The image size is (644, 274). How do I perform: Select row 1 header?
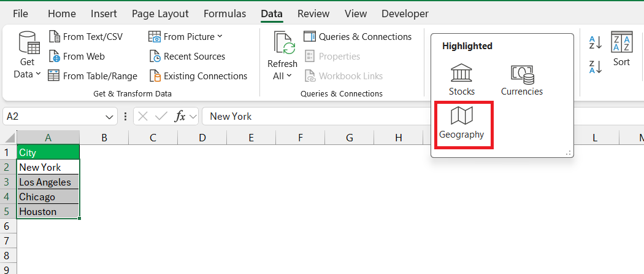pyautogui.click(x=8, y=152)
